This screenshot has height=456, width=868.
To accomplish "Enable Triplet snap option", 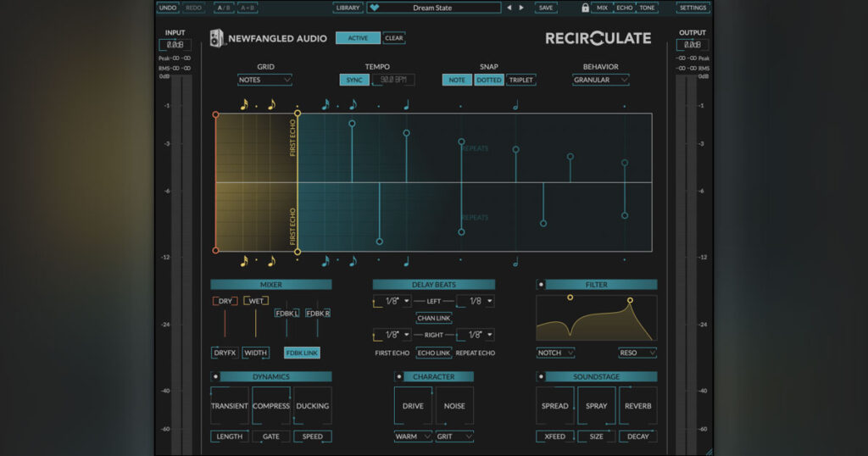I will click(521, 80).
